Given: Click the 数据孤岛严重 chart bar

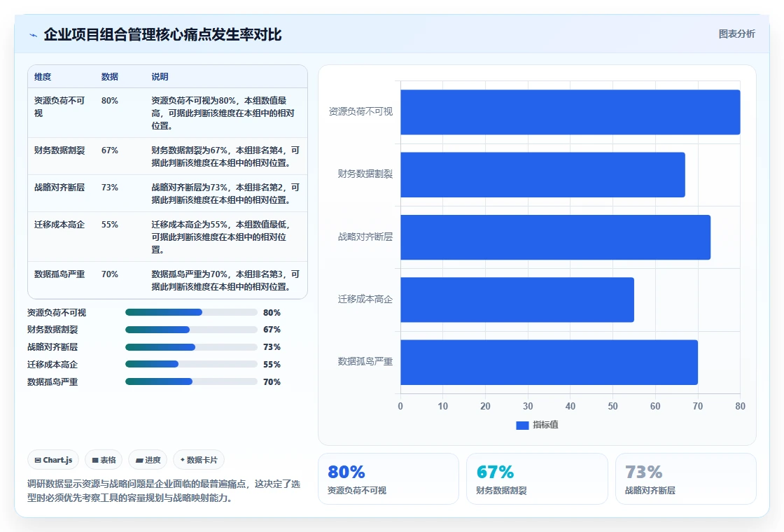Looking at the screenshot, I should click(x=549, y=362).
